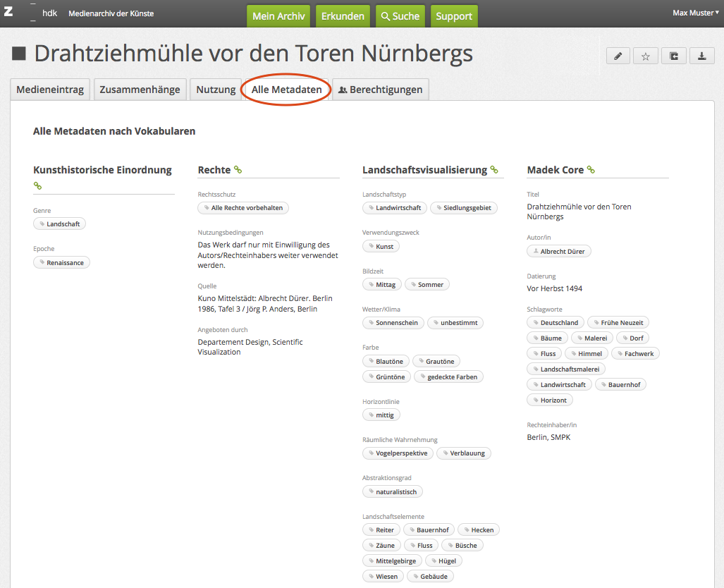Click the link icon beside Rechte
Screen dimensions: 724x588
click(x=238, y=170)
